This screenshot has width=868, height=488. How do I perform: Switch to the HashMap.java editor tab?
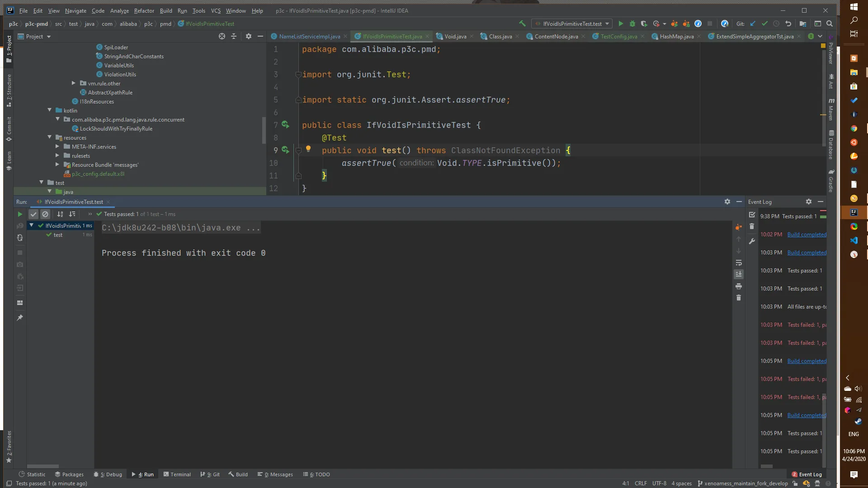point(676,36)
